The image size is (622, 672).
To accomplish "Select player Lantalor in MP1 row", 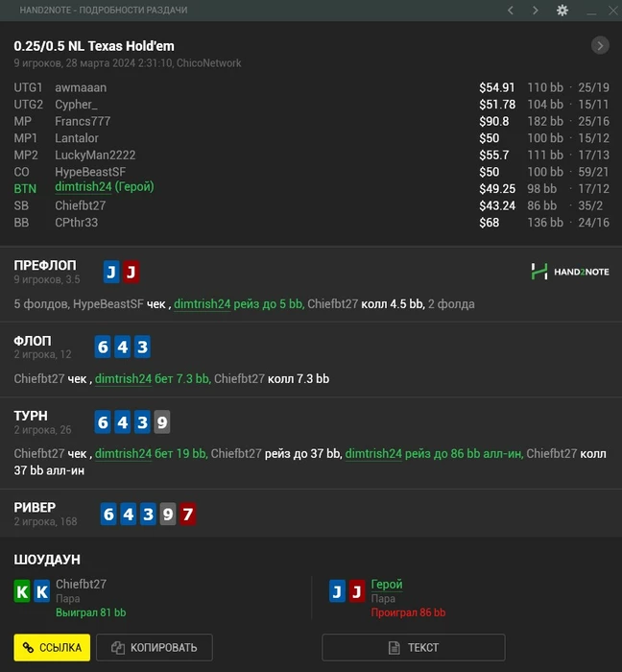I will pos(77,138).
